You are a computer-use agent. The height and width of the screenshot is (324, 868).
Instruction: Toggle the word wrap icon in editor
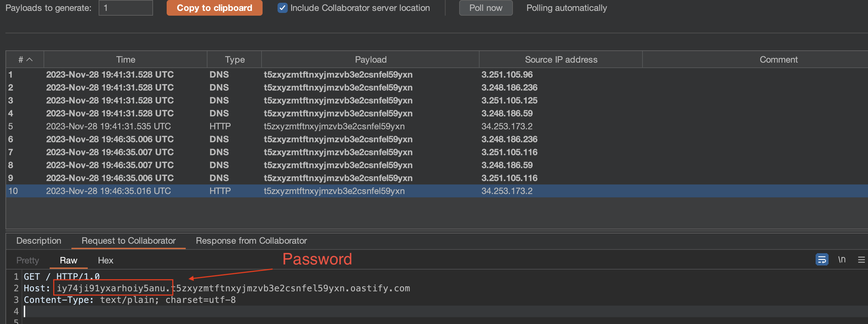click(822, 260)
